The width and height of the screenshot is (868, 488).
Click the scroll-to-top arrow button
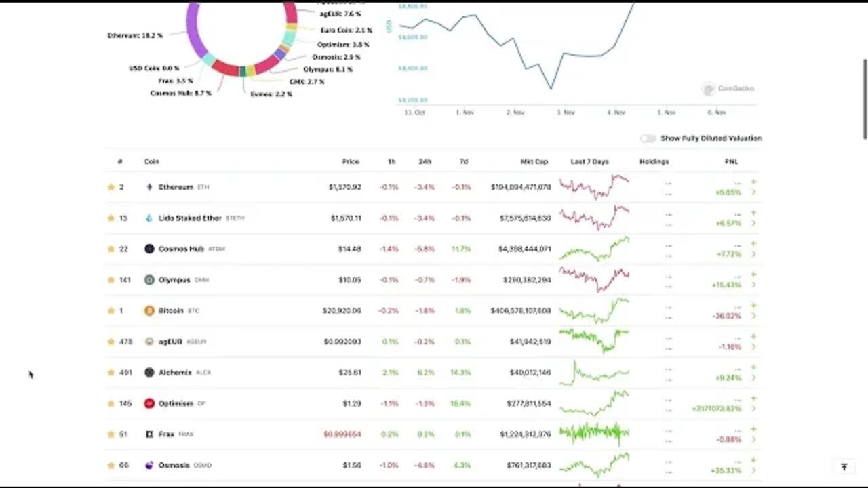point(844,467)
